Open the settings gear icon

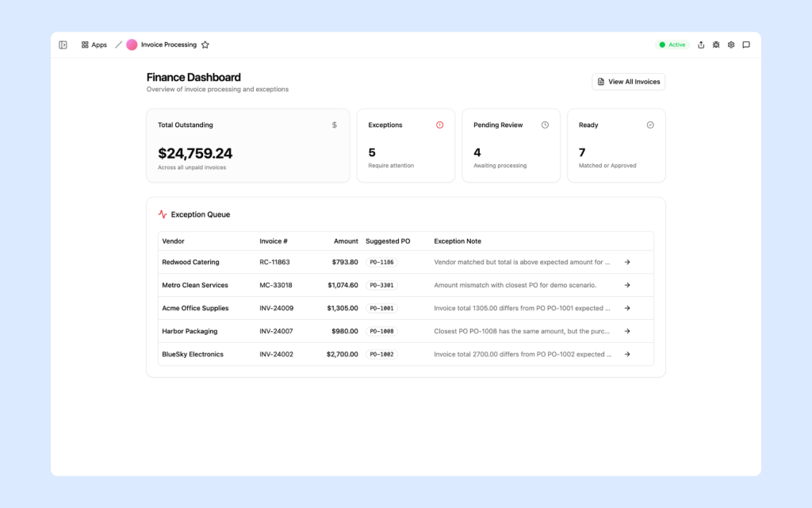731,44
